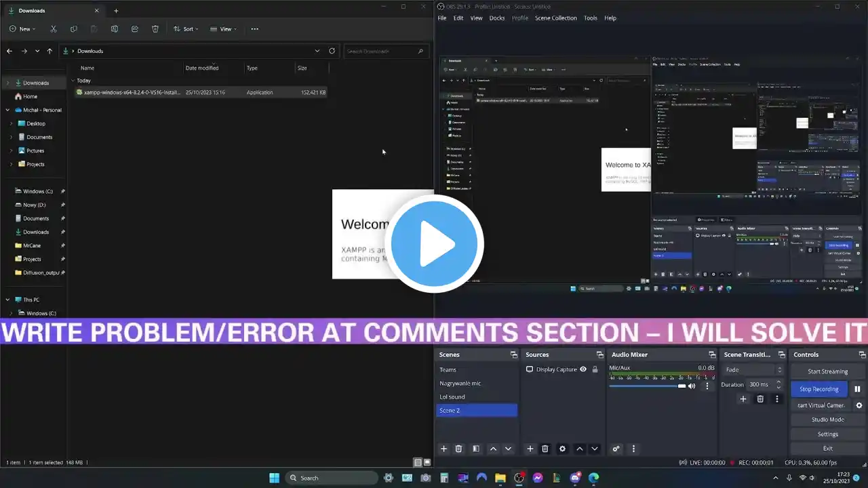Image resolution: width=868 pixels, height=488 pixels.
Task: Move the source up in Sources panel
Action: pyautogui.click(x=580, y=449)
